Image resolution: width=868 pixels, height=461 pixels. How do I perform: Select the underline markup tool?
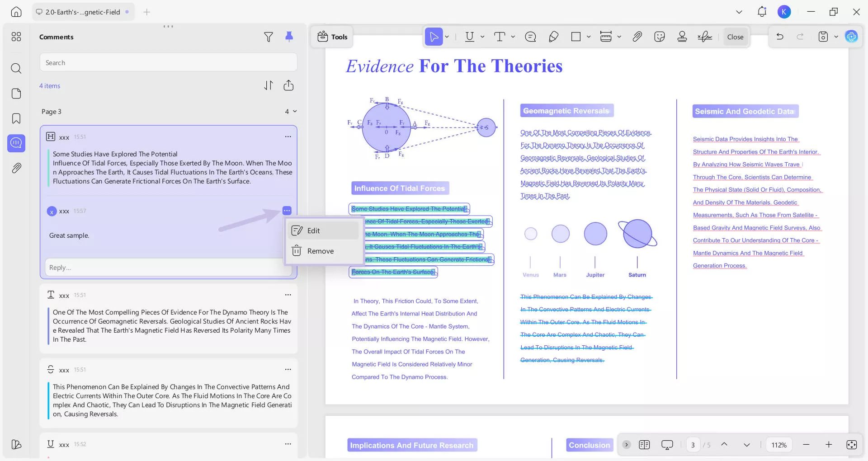point(470,37)
